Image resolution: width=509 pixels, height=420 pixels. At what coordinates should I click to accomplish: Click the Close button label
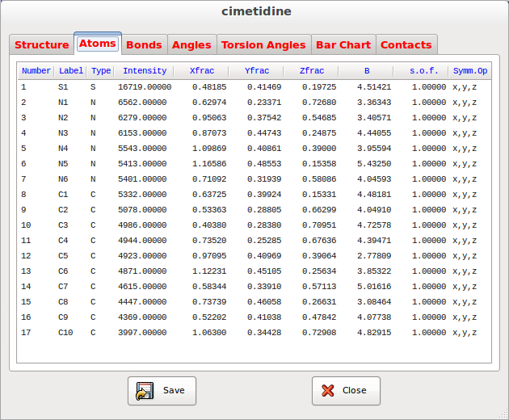[354, 390]
